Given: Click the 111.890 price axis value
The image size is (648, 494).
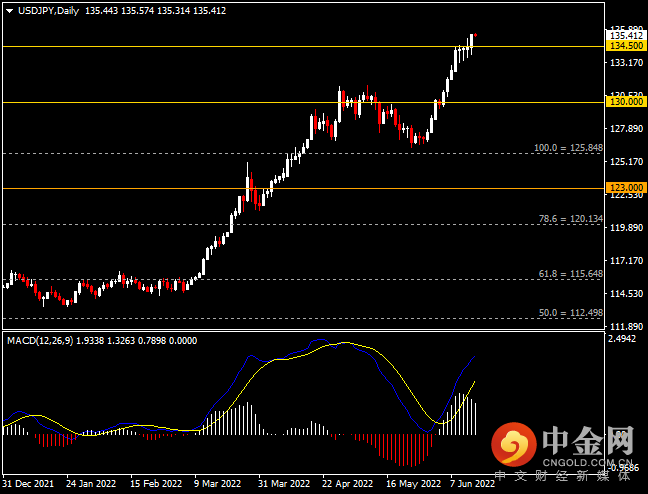Looking at the screenshot, I should pos(627,326).
